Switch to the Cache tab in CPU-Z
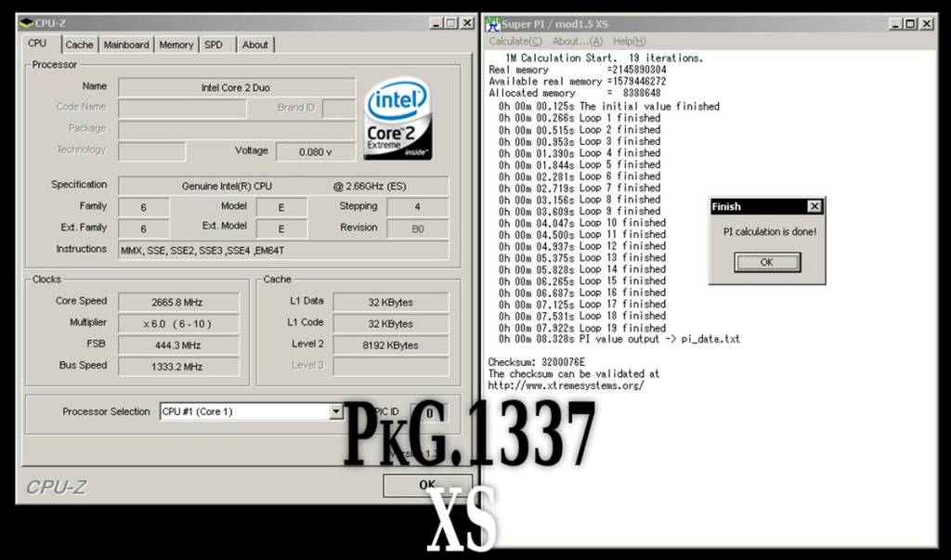The width and height of the screenshot is (951, 560). click(x=80, y=45)
